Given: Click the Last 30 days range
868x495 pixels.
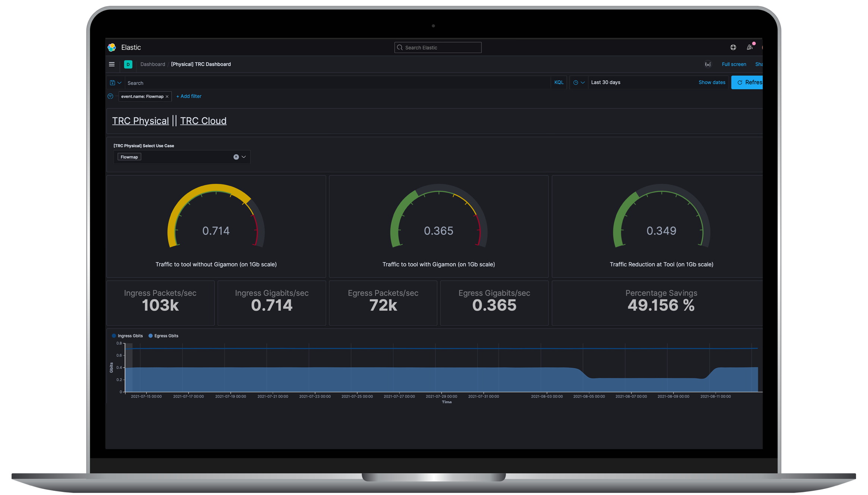Looking at the screenshot, I should pos(606,82).
